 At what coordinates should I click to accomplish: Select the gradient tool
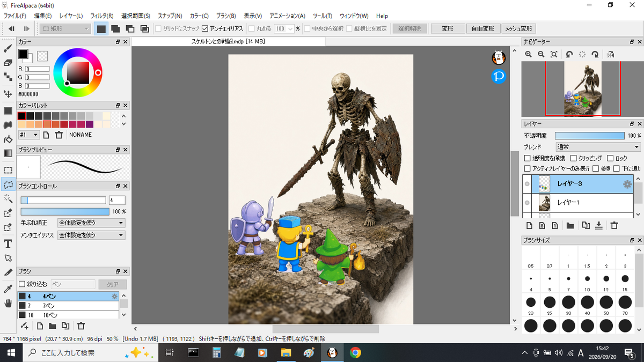pos(8,153)
